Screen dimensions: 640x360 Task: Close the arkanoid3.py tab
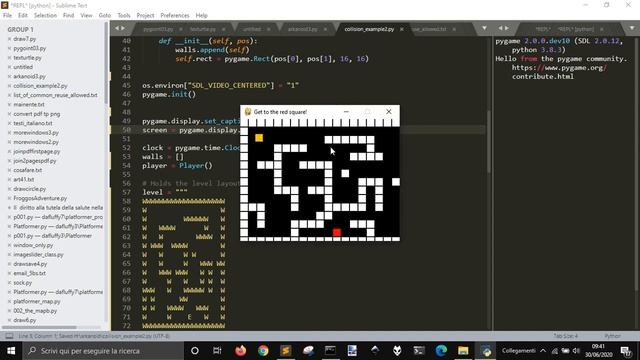coord(325,29)
